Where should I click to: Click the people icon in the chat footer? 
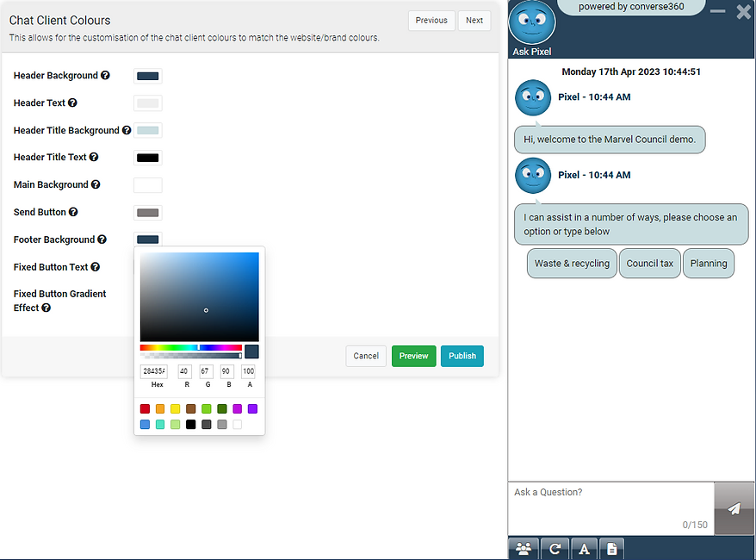click(x=524, y=548)
